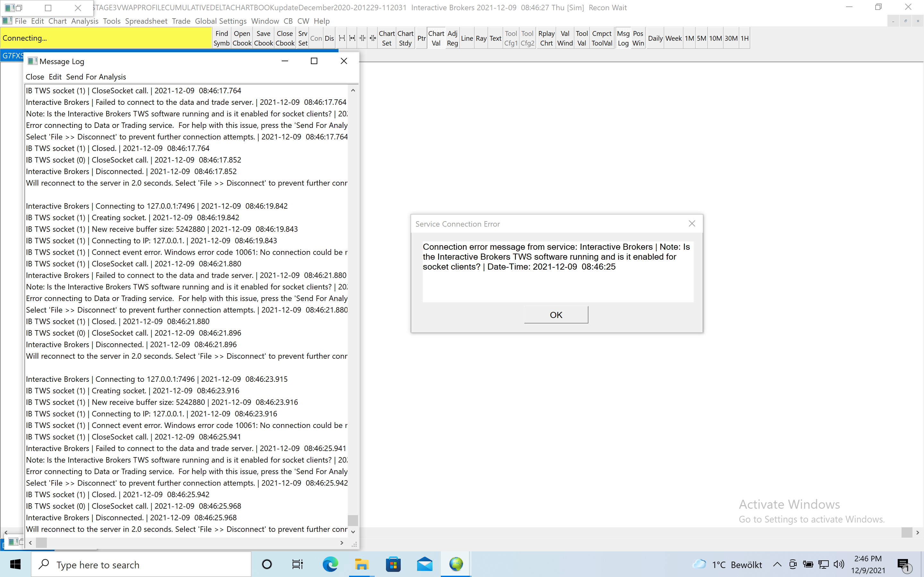This screenshot has width=924, height=577.
Task: Click the Dis disconnect button
Action: coord(329,38)
